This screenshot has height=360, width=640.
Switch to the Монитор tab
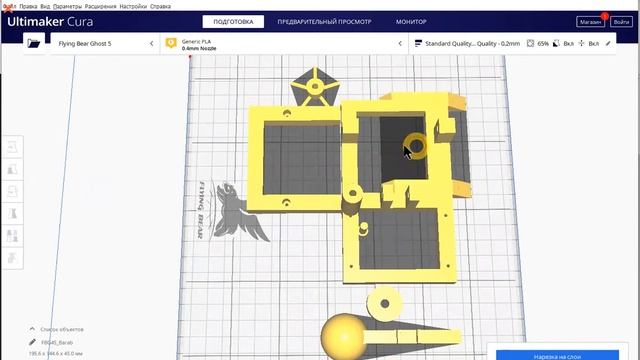pos(411,22)
